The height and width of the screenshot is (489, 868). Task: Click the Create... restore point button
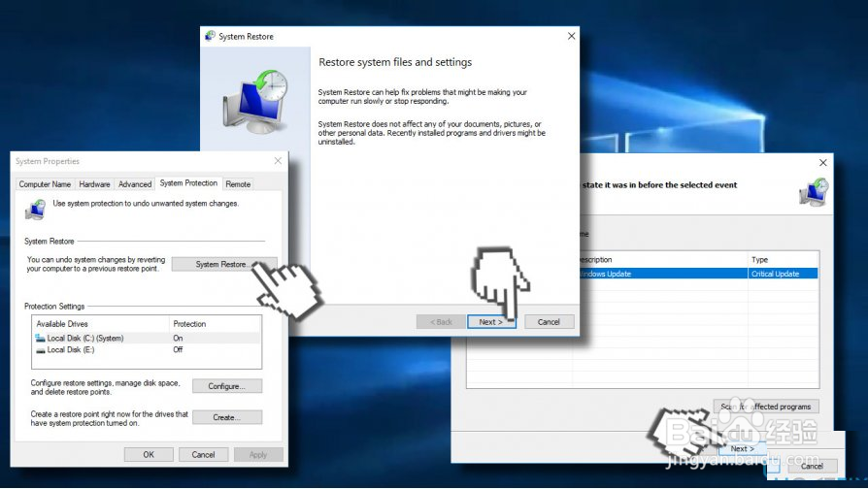(227, 417)
